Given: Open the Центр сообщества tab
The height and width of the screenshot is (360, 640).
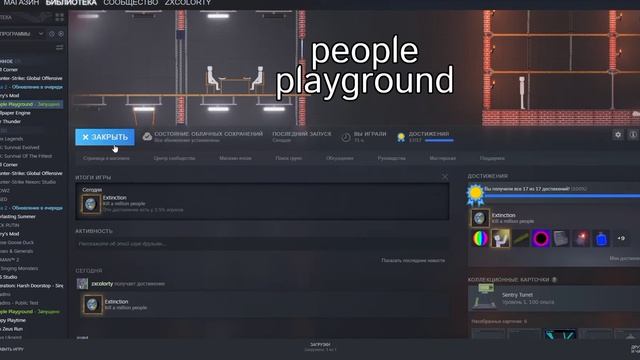Looking at the screenshot, I should click(174, 158).
